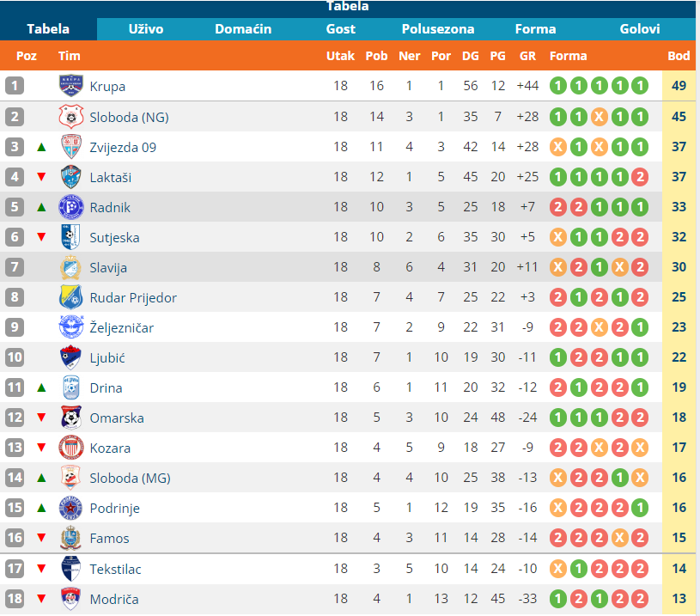Click the Sloboda (NG) club logo

point(70,116)
